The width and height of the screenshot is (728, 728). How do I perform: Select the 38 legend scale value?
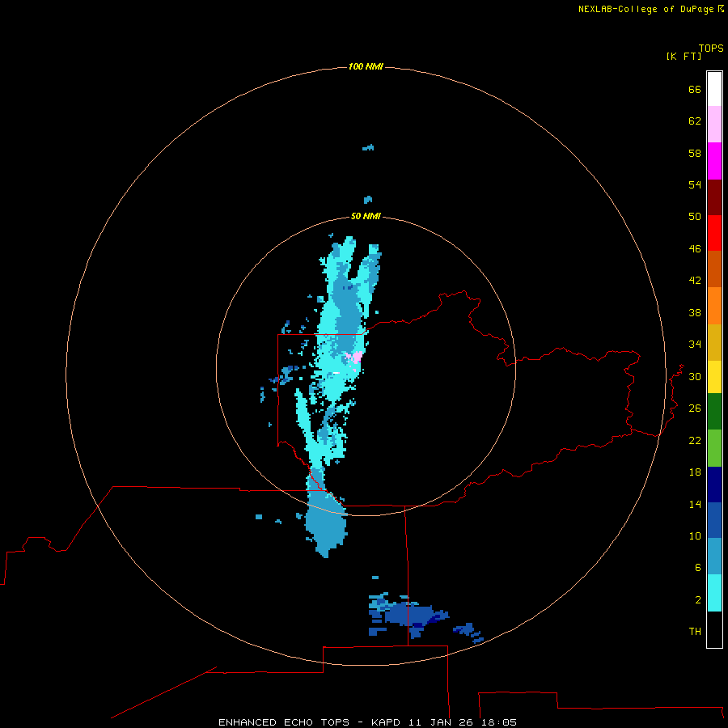click(x=695, y=312)
